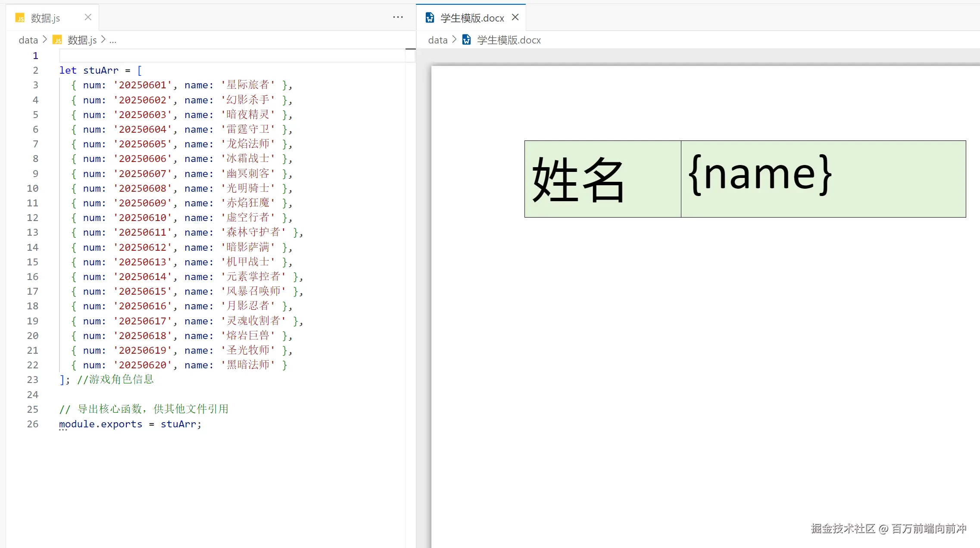This screenshot has width=980, height=548.
Task: Click the breadcrumb chevron after right data
Action: pos(454,40)
